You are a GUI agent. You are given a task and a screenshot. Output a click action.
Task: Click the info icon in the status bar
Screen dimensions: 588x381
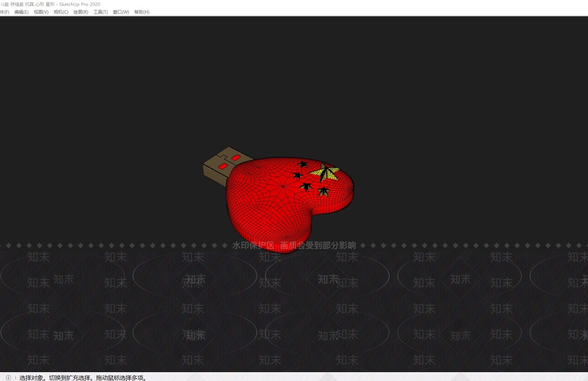8,377
